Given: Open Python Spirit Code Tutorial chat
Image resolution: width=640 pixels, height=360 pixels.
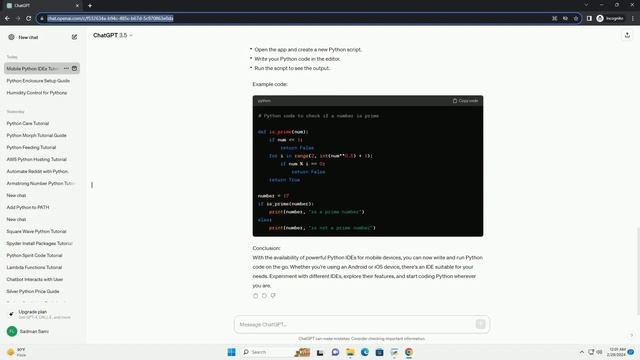Looking at the screenshot, I should click(34, 256).
